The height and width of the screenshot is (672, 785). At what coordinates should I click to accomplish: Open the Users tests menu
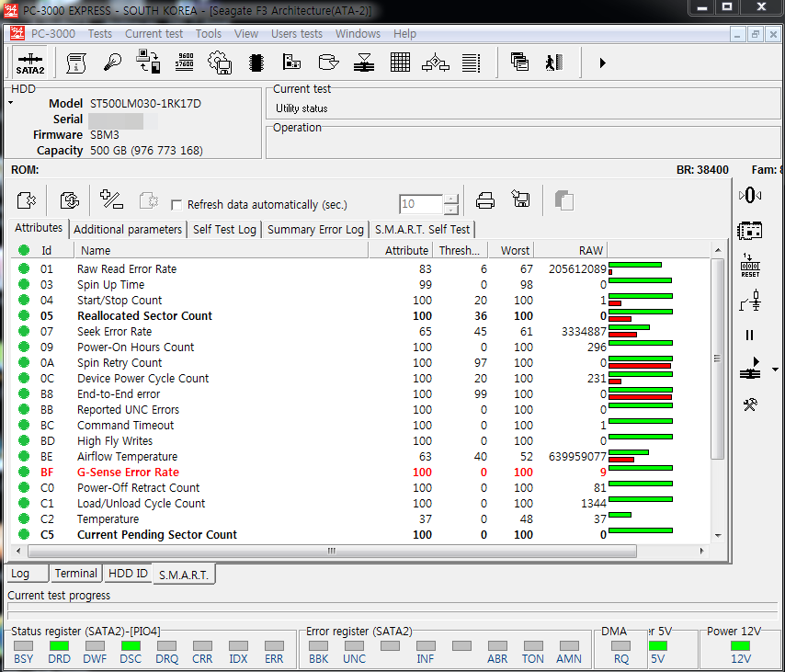point(297,33)
